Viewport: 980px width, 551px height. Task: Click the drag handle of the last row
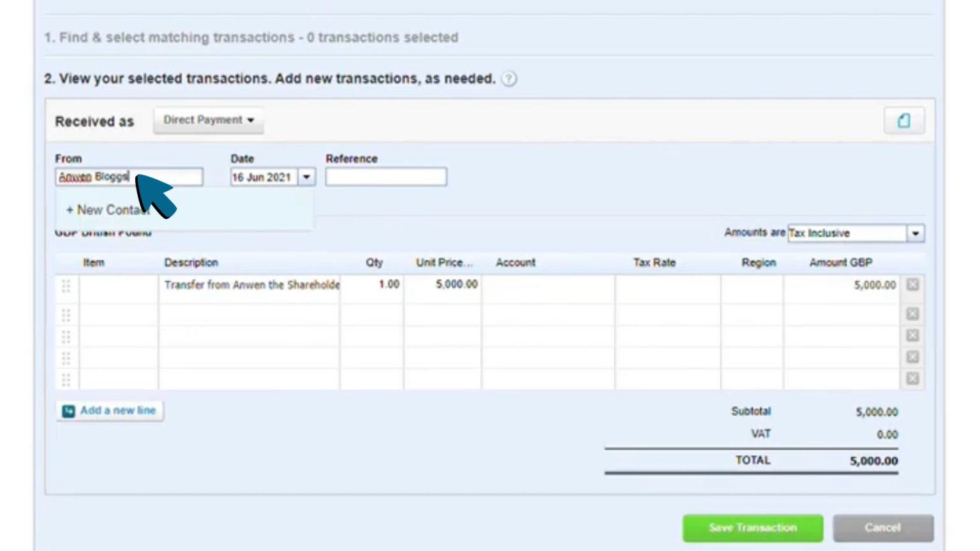[66, 378]
